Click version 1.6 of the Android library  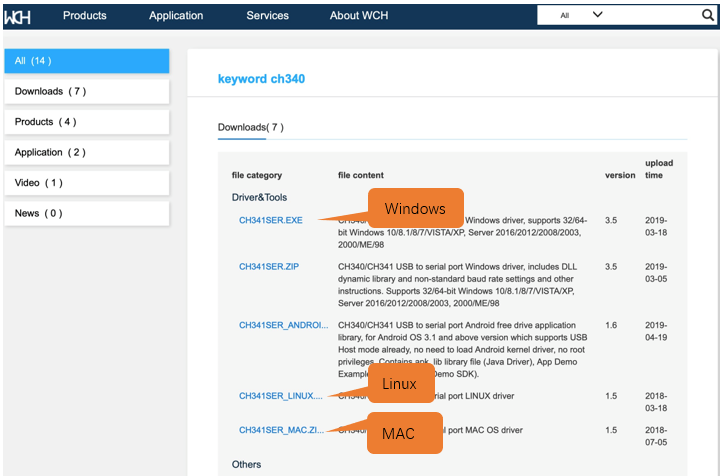(611, 325)
